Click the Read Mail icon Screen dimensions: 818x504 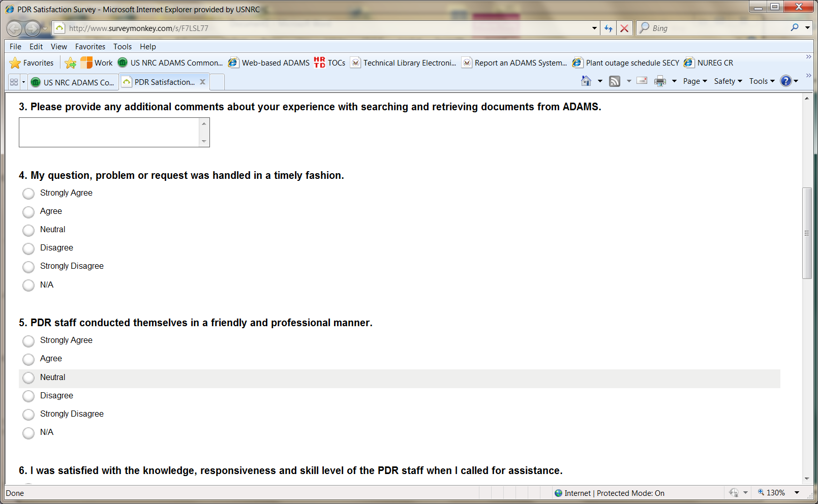tap(642, 81)
